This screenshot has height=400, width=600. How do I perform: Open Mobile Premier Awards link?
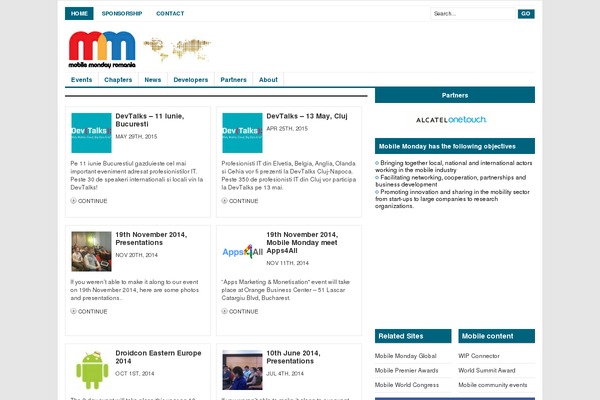pos(406,371)
